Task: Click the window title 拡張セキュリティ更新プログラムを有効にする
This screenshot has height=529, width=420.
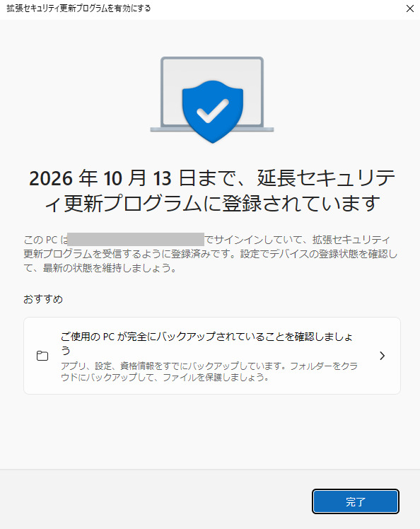Action: (x=78, y=8)
